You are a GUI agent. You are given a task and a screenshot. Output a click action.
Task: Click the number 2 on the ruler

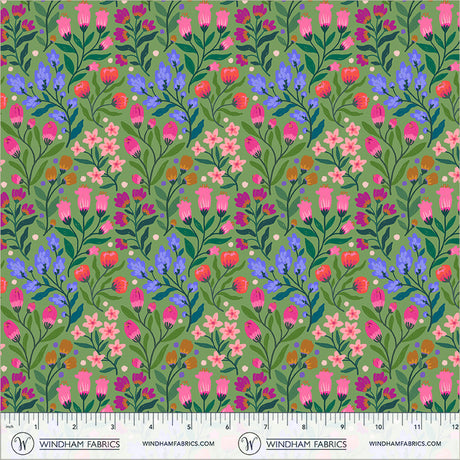click(74, 427)
